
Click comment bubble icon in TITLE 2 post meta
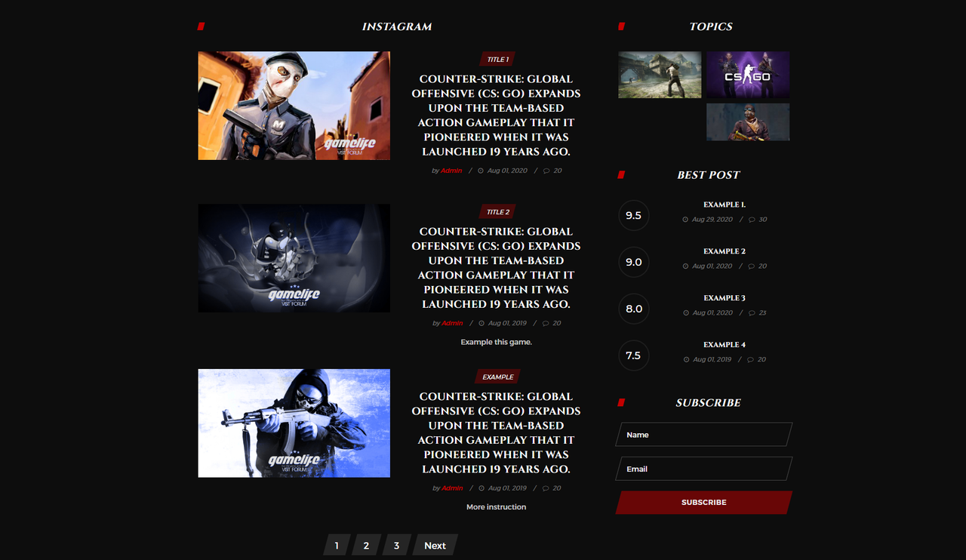point(546,323)
